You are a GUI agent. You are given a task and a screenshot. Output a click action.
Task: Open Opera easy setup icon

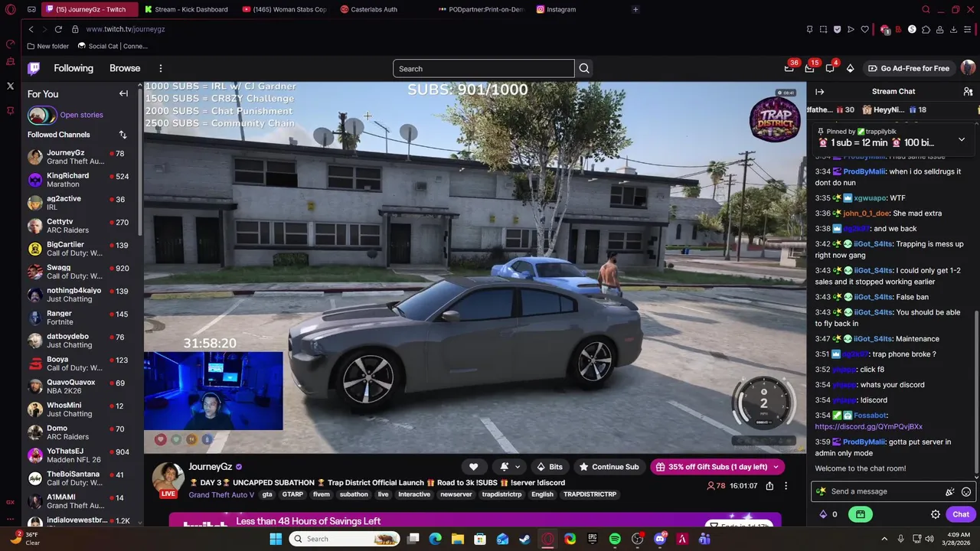coord(968,29)
